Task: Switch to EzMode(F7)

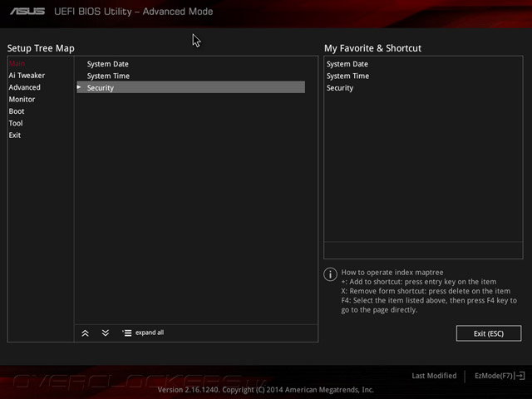Action: pos(493,376)
